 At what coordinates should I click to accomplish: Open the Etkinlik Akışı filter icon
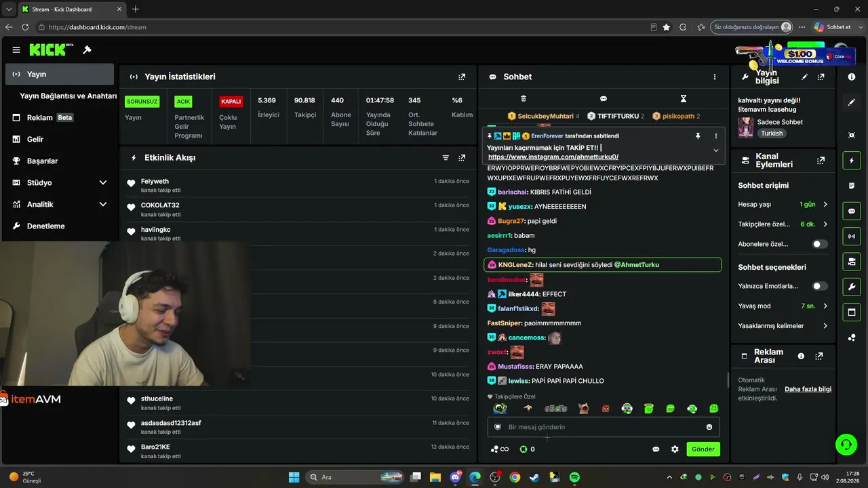pyautogui.click(x=446, y=157)
